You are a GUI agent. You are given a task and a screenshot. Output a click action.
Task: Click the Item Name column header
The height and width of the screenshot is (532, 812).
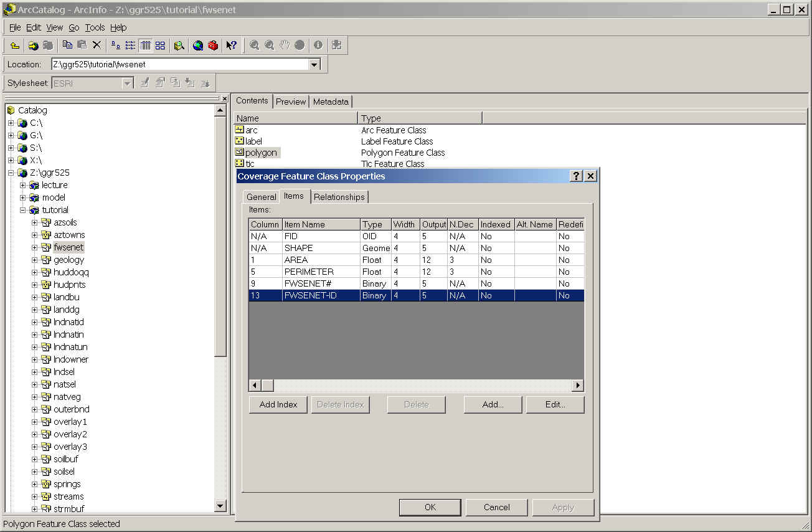321,224
